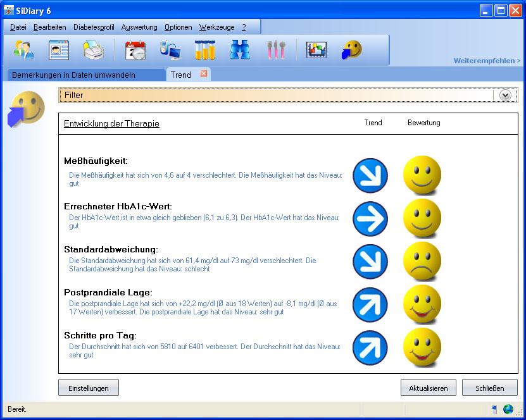
Task: Click the SiDiary title bar app icon
Action: pyautogui.click(x=9, y=11)
